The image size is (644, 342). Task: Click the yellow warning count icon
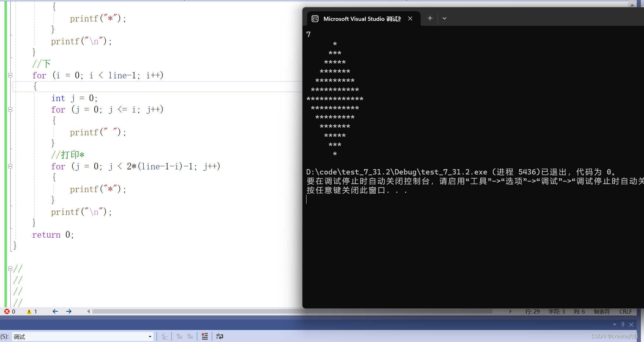click(29, 311)
